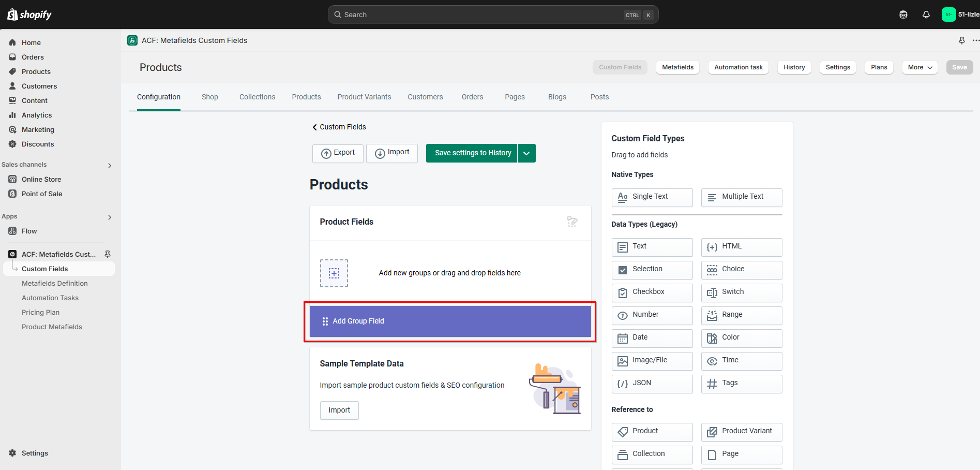Open the app's three-dot menu
This screenshot has height=470, width=980.
click(975, 40)
